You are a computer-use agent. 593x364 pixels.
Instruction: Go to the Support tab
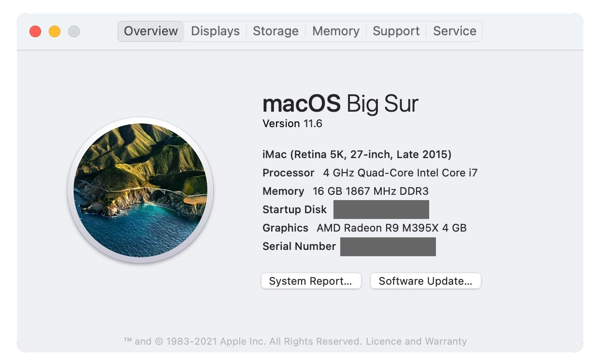pos(396,31)
